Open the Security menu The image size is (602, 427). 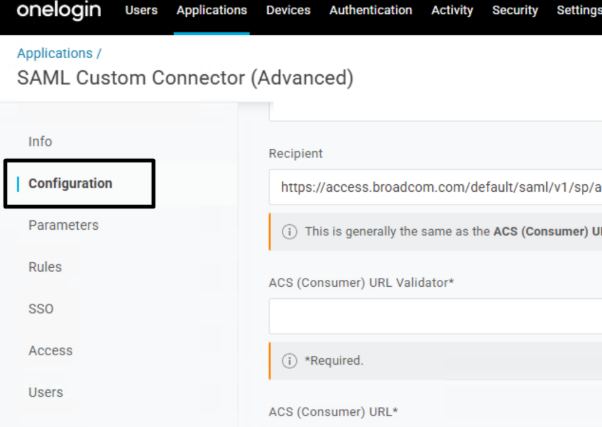click(x=515, y=11)
